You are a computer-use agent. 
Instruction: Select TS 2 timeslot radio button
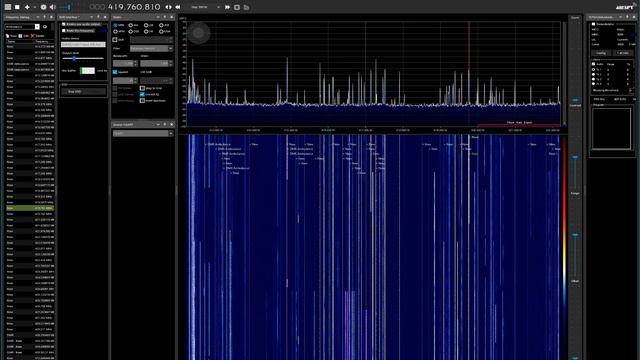coord(593,75)
